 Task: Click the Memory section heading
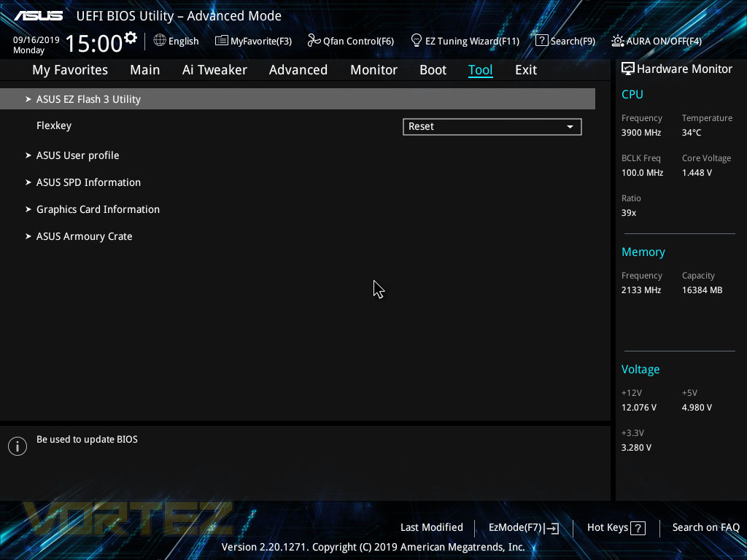pos(643,252)
